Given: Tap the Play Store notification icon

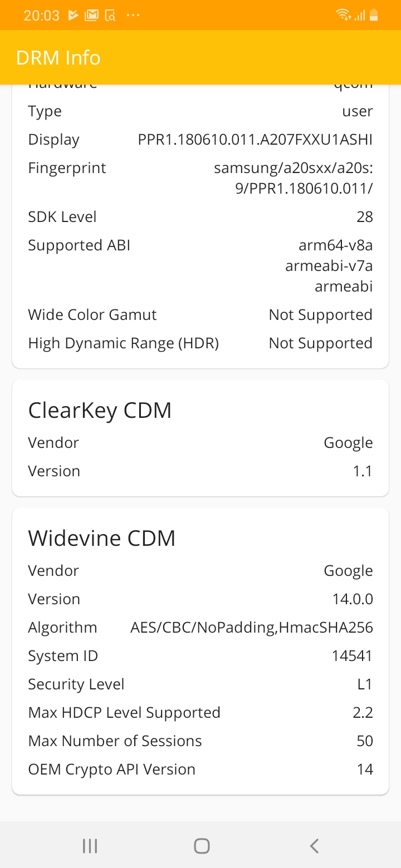Looking at the screenshot, I should pos(73,16).
